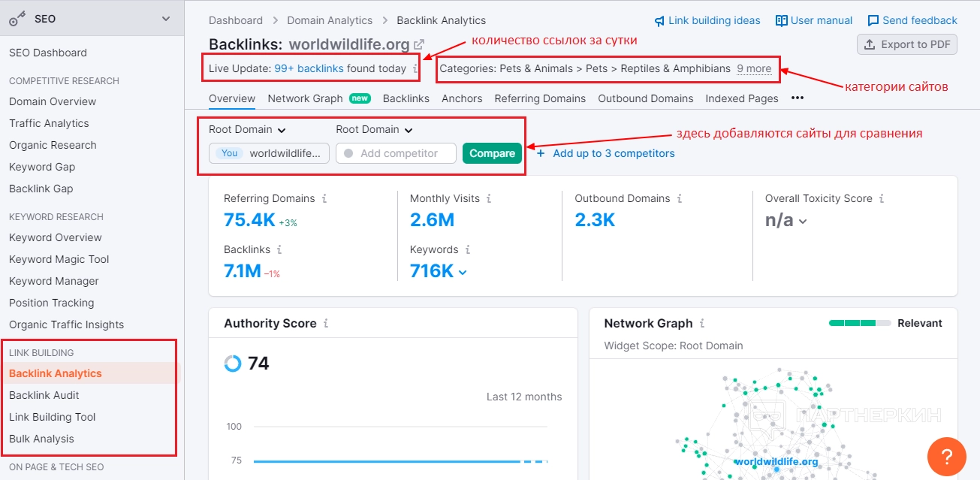Switch to the Referring Domains tab
Screen dimensions: 980x480
pyautogui.click(x=540, y=98)
